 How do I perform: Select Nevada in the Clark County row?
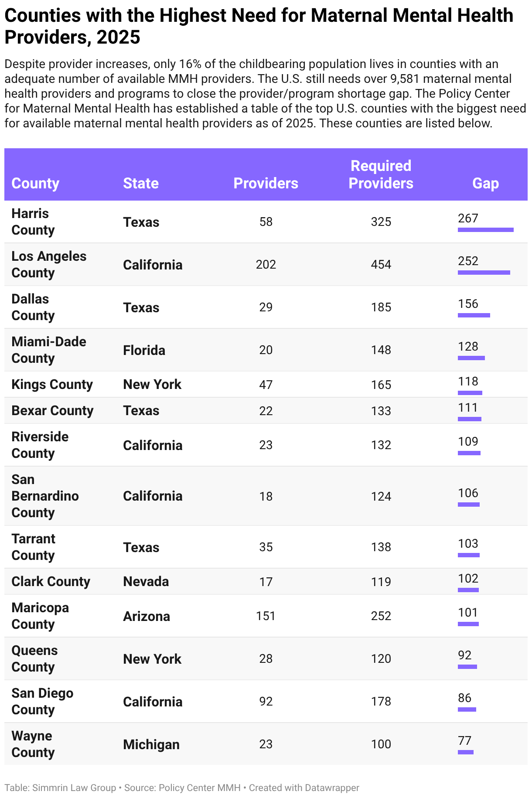point(146,581)
